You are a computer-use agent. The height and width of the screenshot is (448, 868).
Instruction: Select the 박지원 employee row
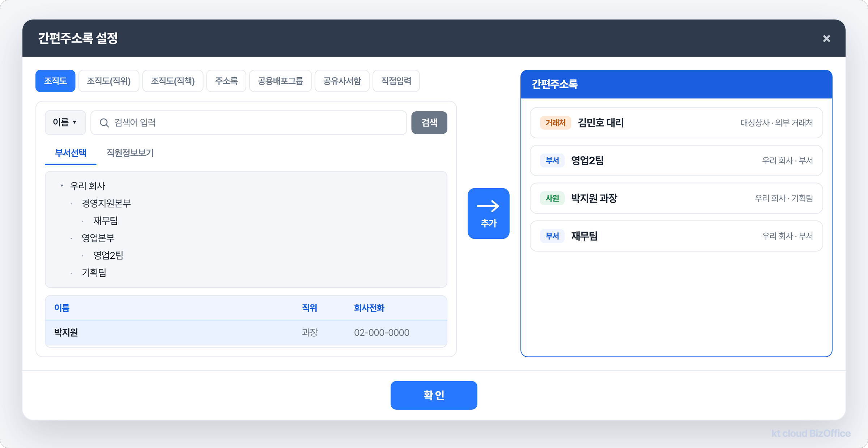246,332
